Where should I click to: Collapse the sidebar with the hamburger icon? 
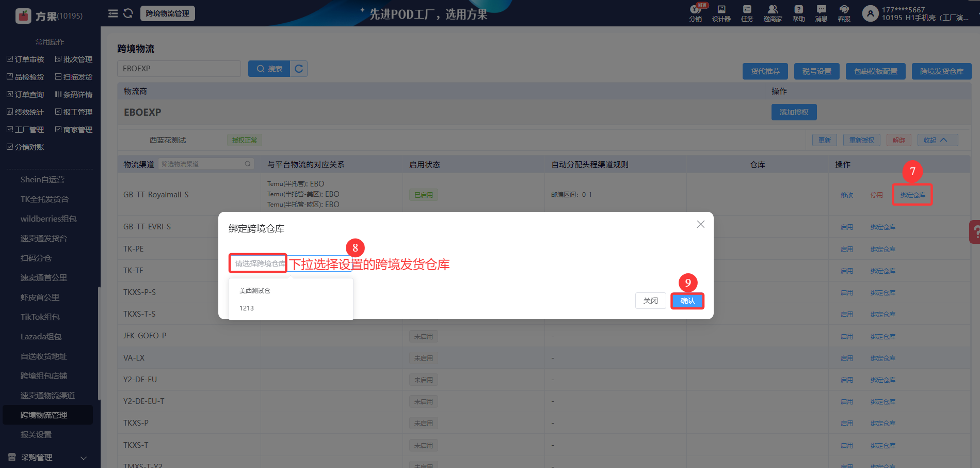click(113, 13)
